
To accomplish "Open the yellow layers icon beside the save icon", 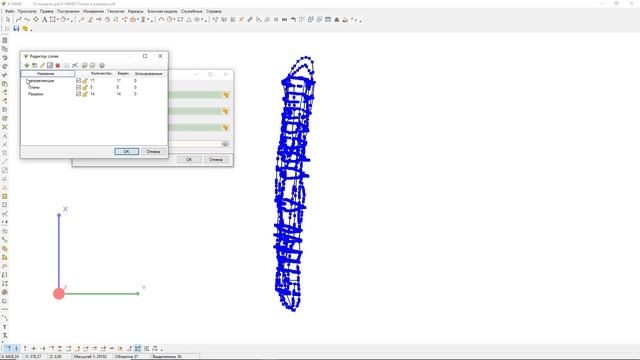I will click(x=25, y=29).
